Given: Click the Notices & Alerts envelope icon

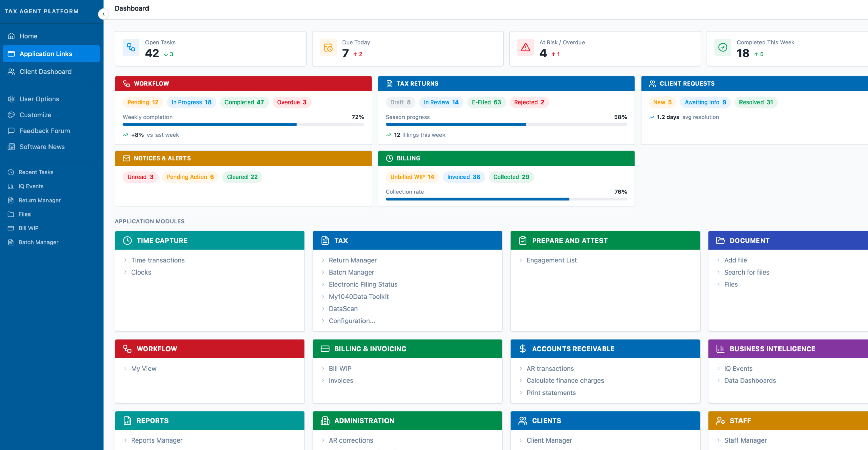Looking at the screenshot, I should point(126,158).
